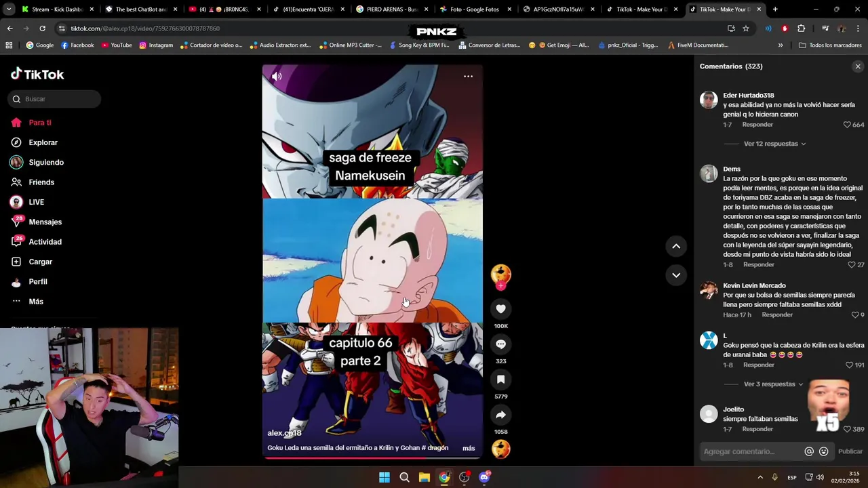868x488 pixels.
Task: Insert a mention with @ icon
Action: click(809, 451)
